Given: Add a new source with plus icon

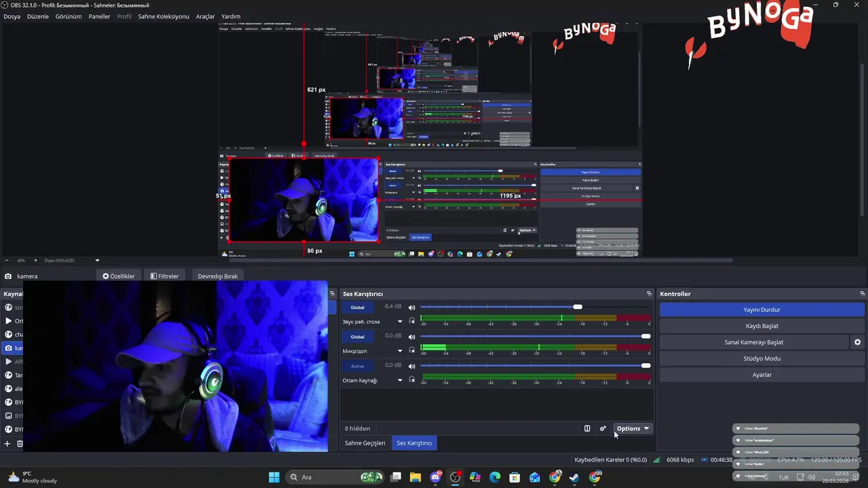Looking at the screenshot, I should coord(7,444).
